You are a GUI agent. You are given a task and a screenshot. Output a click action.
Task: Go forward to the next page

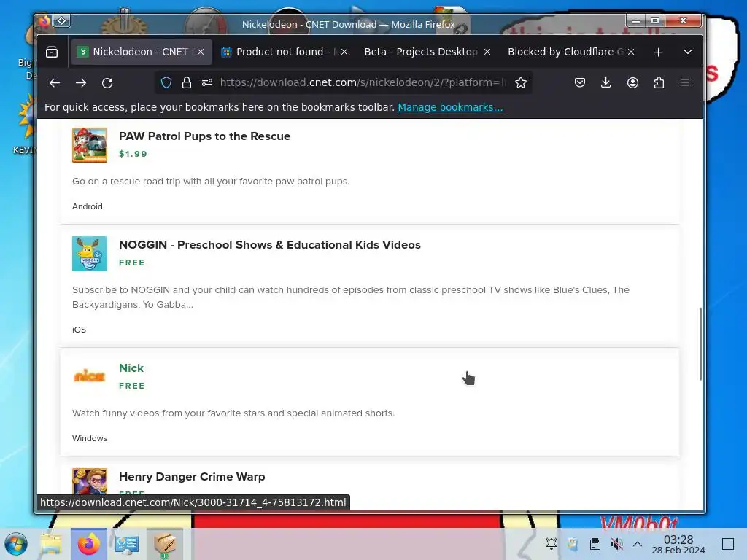(81, 83)
